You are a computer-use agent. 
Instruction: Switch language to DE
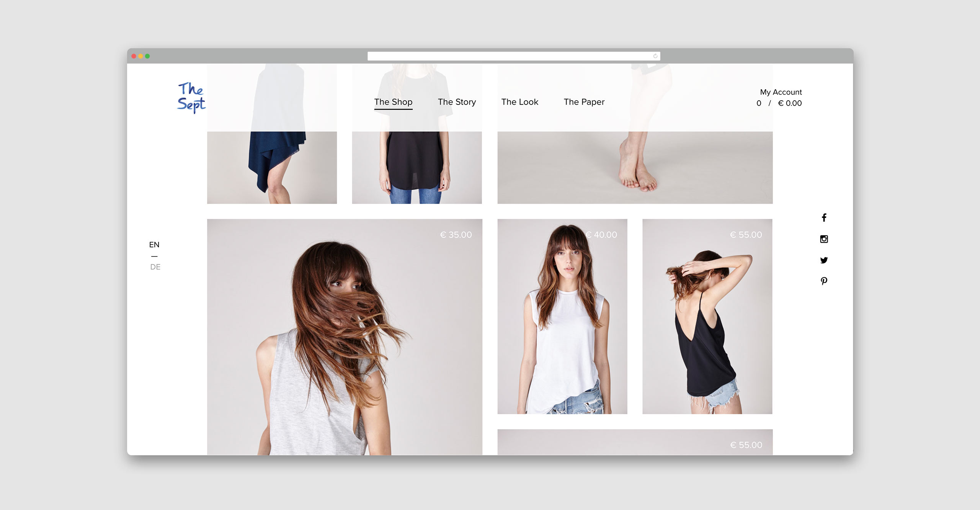(155, 267)
